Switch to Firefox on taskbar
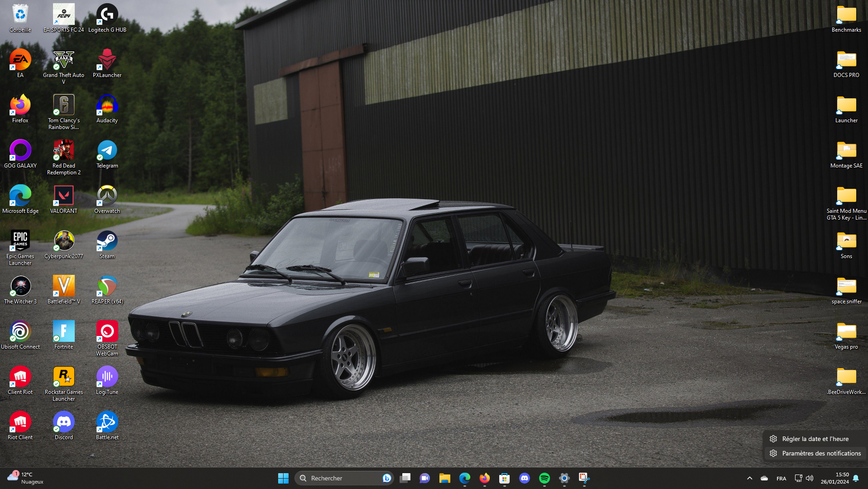868x489 pixels. (x=484, y=478)
